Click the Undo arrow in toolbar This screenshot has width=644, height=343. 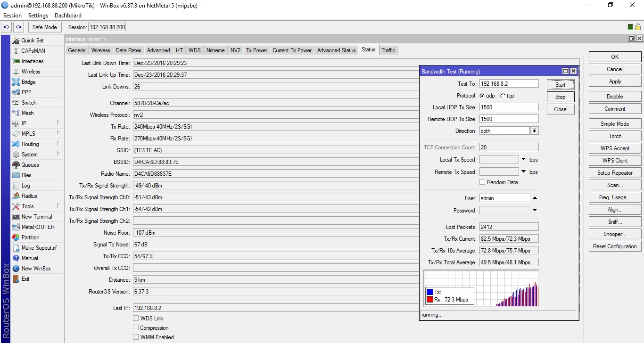[x=7, y=27]
